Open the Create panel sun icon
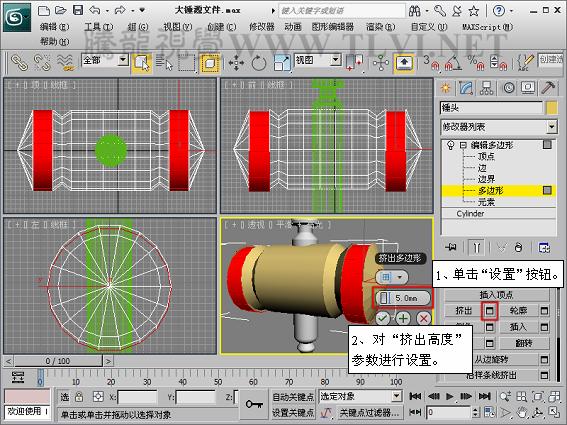 pos(446,88)
